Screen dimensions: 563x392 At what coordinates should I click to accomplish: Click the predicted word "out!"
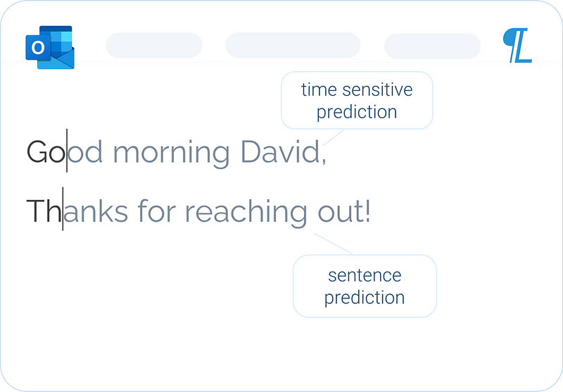(344, 211)
